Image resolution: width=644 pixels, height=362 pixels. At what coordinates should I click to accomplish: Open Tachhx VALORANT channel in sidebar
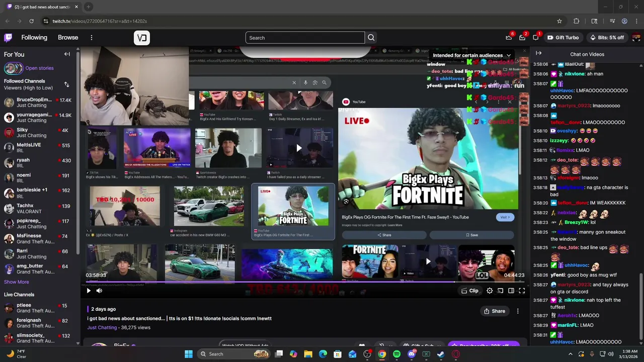click(x=38, y=209)
